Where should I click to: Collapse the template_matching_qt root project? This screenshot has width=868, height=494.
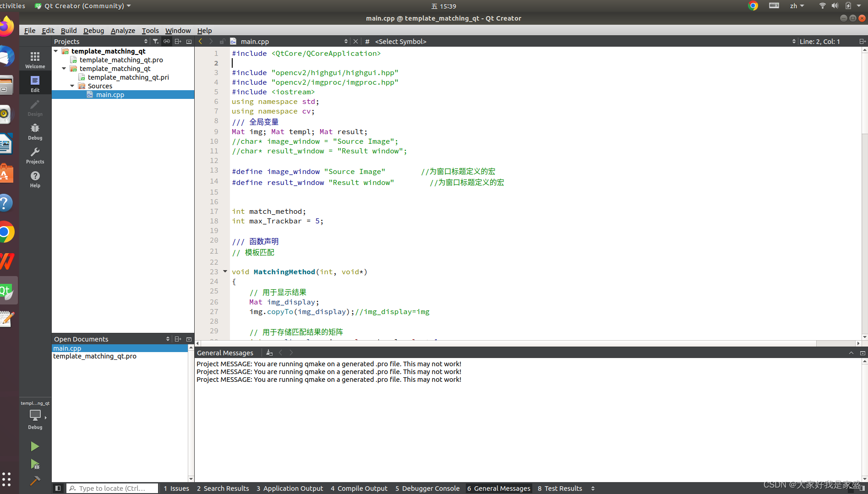(x=56, y=51)
